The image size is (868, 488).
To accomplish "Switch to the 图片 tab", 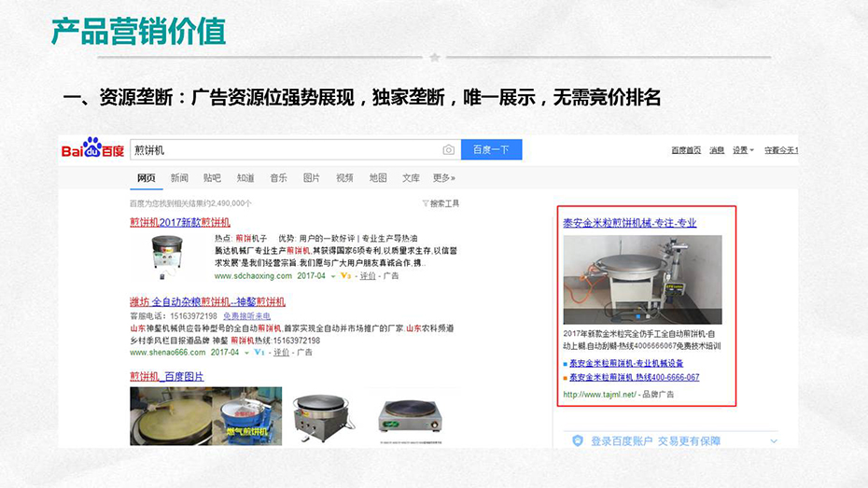I will (x=311, y=178).
